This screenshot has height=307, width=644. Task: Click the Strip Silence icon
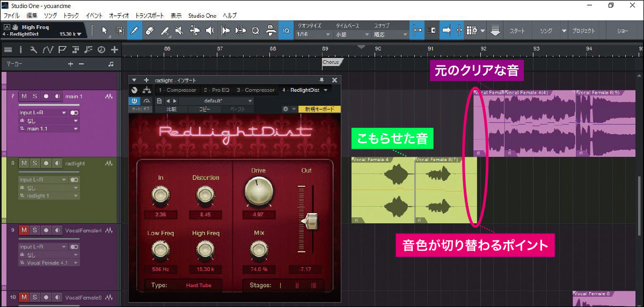pyautogui.click(x=225, y=31)
